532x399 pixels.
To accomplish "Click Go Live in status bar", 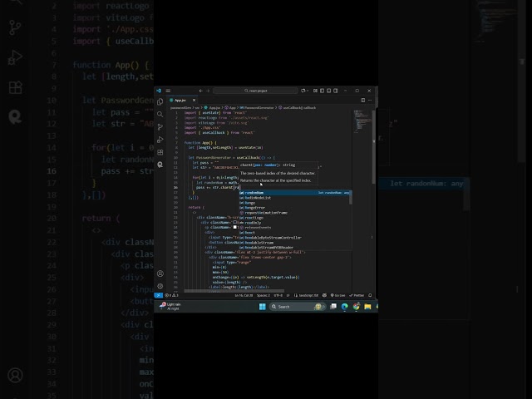I will click(337, 295).
